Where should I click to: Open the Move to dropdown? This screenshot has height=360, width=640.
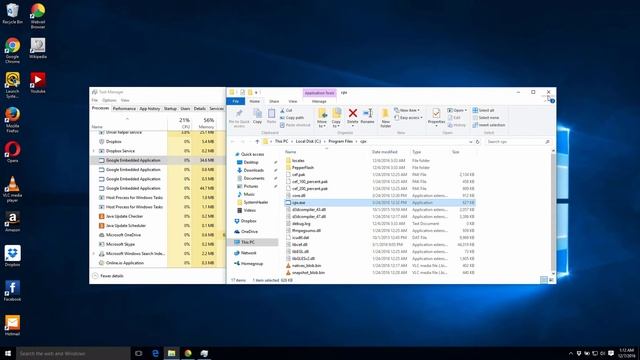click(322, 118)
